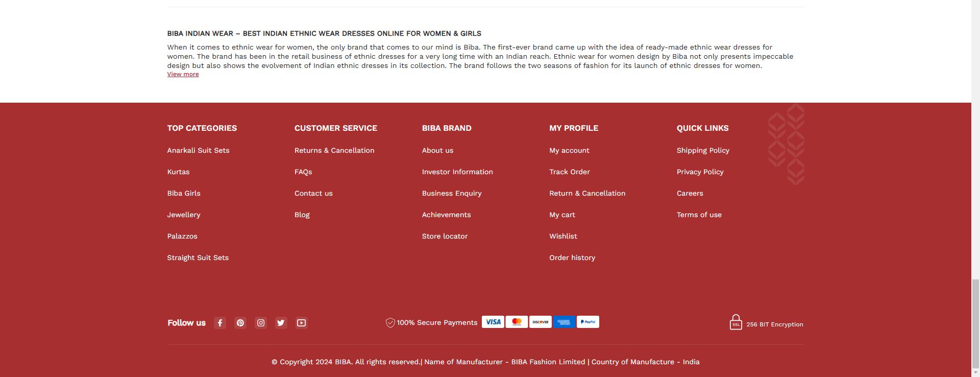This screenshot has width=980, height=377.
Task: Open Terms of use link
Action: coord(699,215)
